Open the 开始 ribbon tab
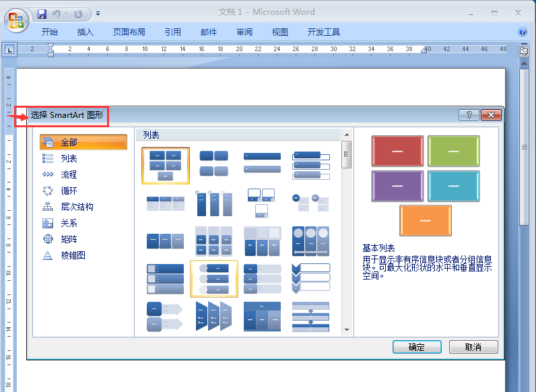The image size is (536, 392). pyautogui.click(x=50, y=32)
